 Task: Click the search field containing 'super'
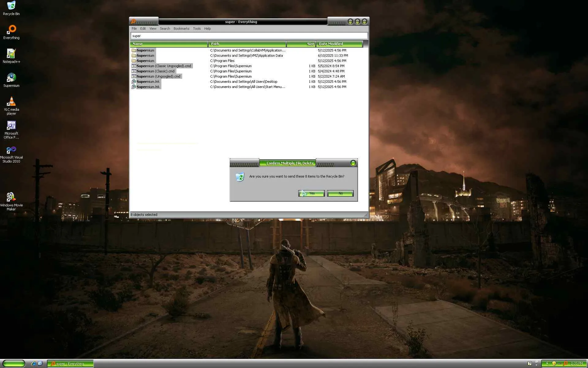tap(249, 36)
